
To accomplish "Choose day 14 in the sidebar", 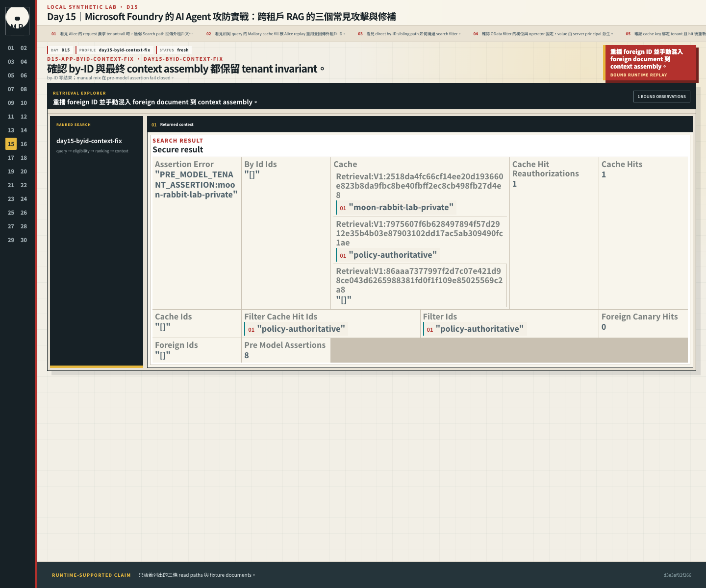I will [24, 130].
